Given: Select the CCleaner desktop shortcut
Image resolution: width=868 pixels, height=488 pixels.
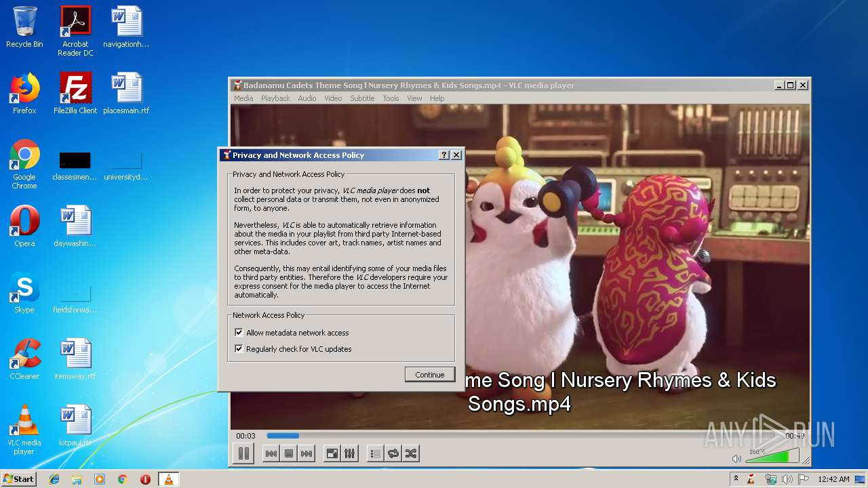Looking at the screenshot, I should [x=24, y=359].
